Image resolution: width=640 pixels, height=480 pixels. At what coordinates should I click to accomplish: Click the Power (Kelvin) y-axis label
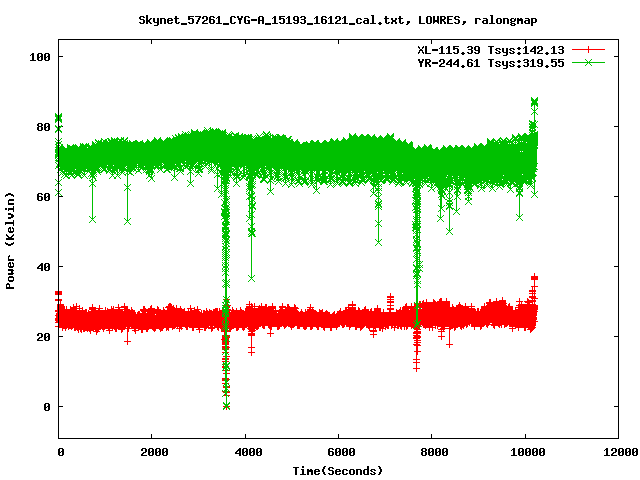coord(11,238)
